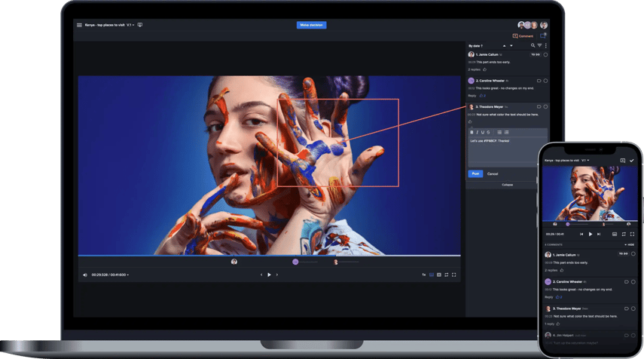
Task: Click the purple timeline comment marker
Action: (x=295, y=262)
